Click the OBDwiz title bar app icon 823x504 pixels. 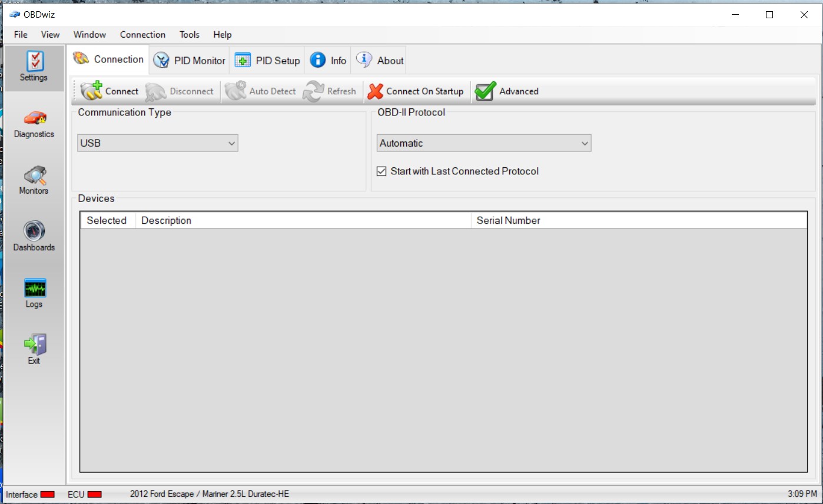point(14,15)
